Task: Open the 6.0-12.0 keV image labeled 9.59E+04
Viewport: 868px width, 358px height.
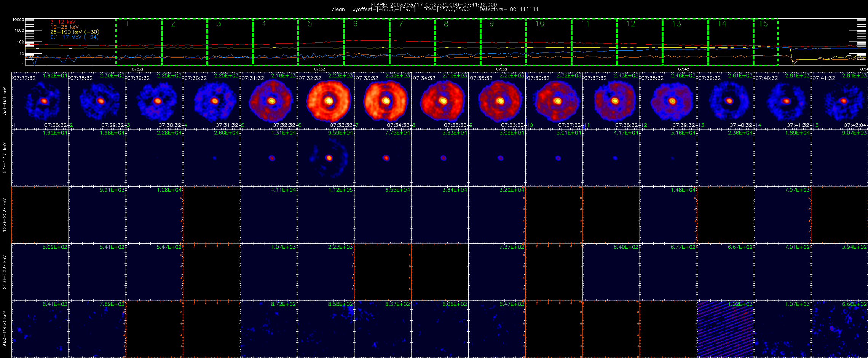Action: [x=325, y=158]
